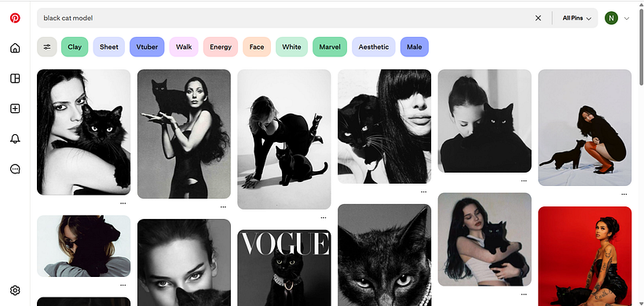Open the search filters icon
This screenshot has width=644, height=306.
(47, 47)
